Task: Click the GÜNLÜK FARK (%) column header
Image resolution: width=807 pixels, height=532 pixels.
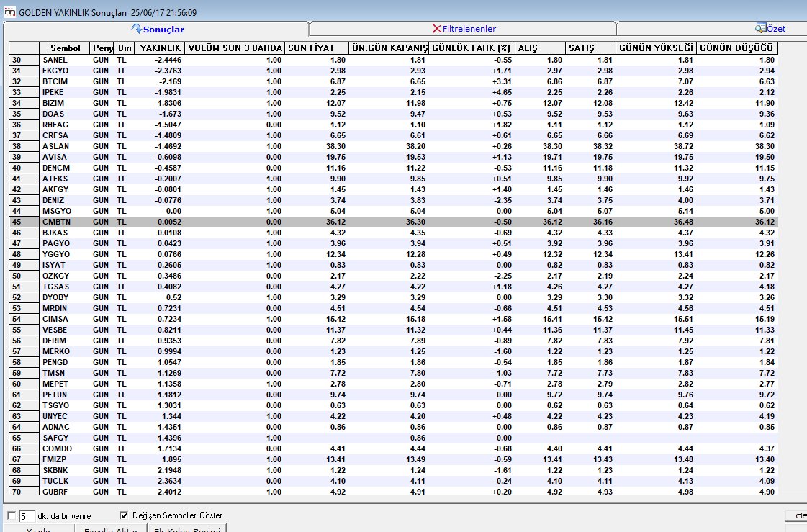Action: pyautogui.click(x=471, y=48)
